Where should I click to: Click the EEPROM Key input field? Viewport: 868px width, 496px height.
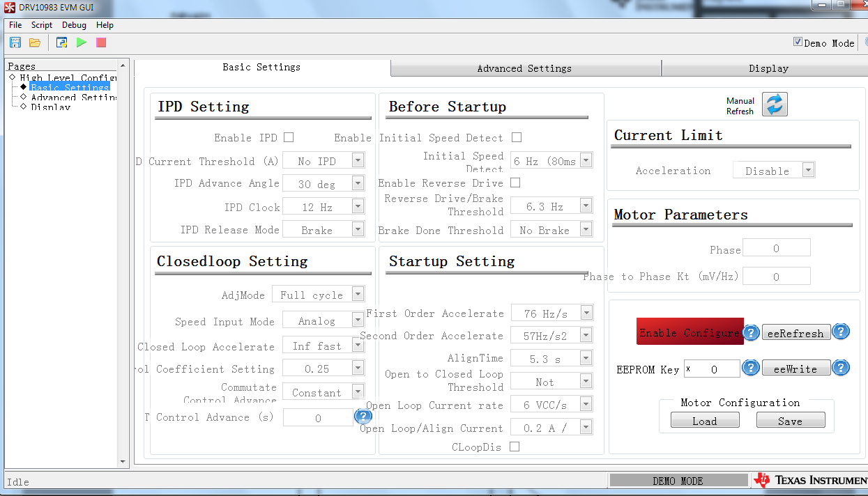pos(712,369)
